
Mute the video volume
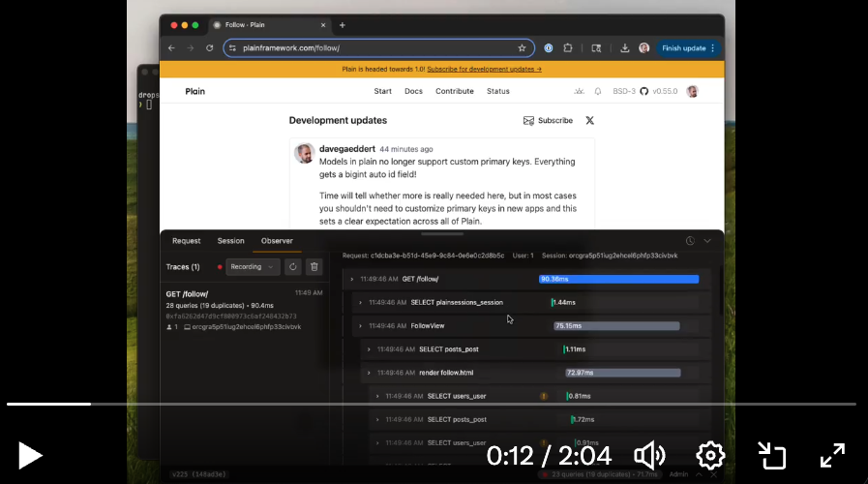tap(649, 456)
